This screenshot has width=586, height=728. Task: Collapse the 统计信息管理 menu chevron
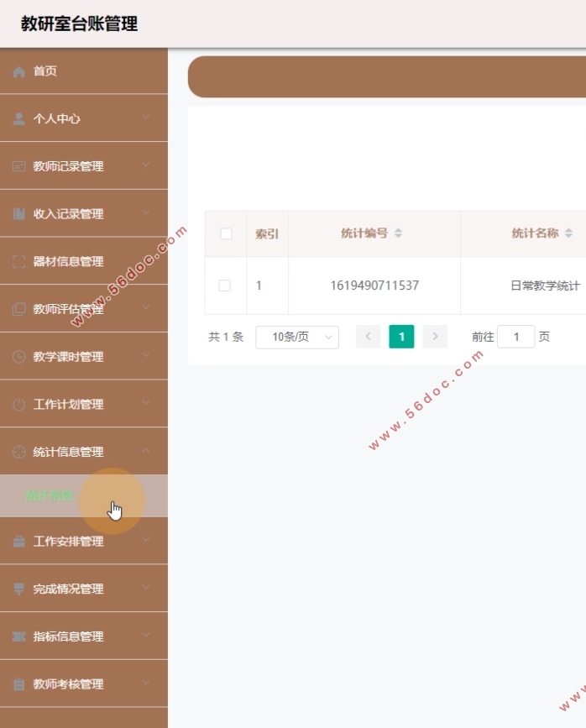click(x=146, y=452)
